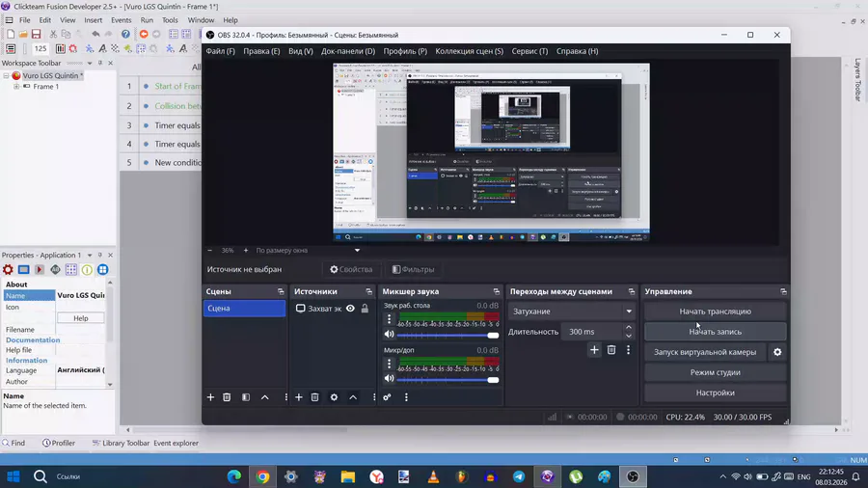Image resolution: width=868 pixels, height=488 pixels.
Task: Show the Windows system tray hidden icons chevron
Action: tap(722, 476)
